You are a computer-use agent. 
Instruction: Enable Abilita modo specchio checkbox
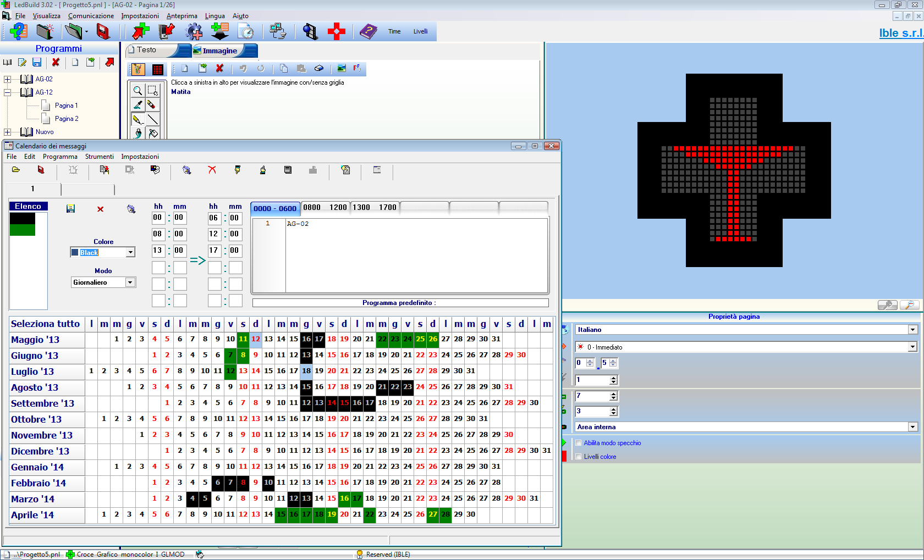579,443
